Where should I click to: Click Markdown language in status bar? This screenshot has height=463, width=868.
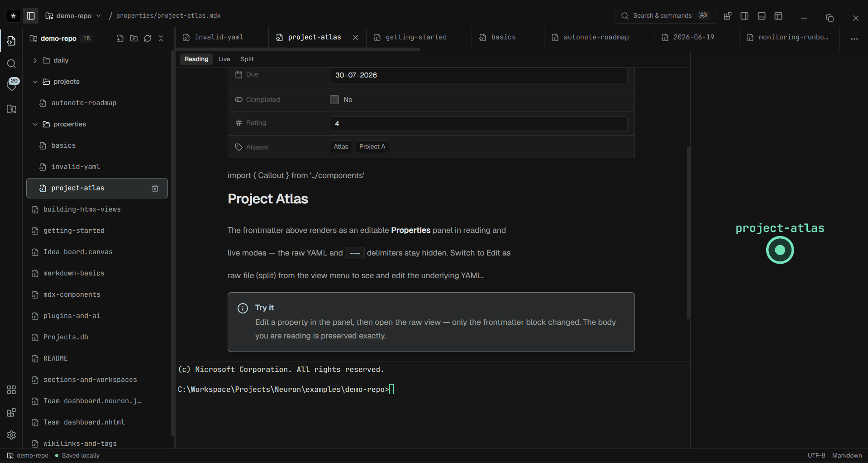tap(847, 456)
